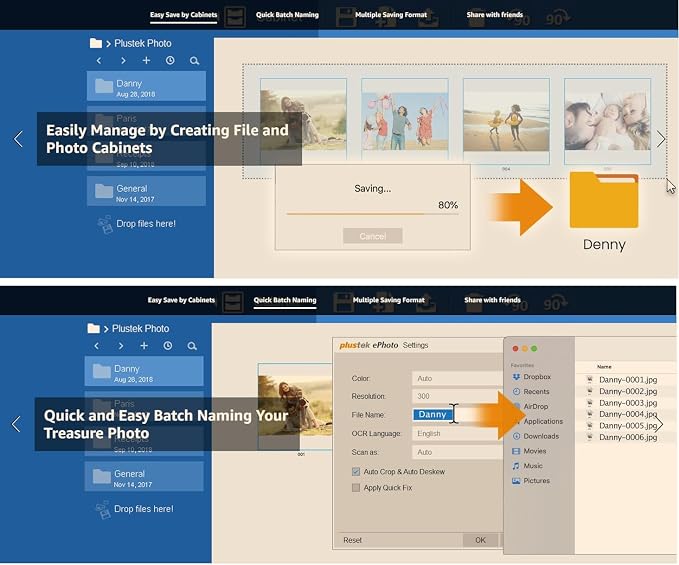The image size is (679, 565).
Task: Select Easy Save by Cabinets tab, lower screenshot
Action: (181, 300)
